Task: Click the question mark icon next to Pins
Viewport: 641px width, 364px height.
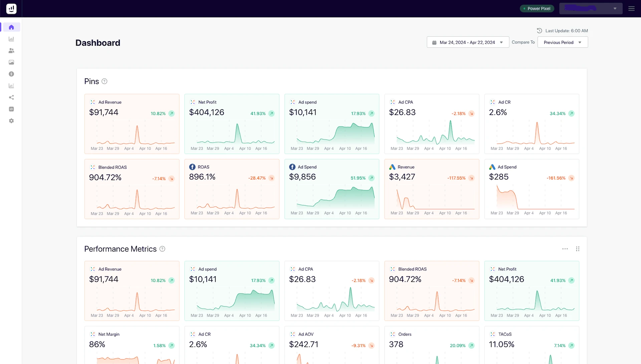Action: tap(104, 81)
